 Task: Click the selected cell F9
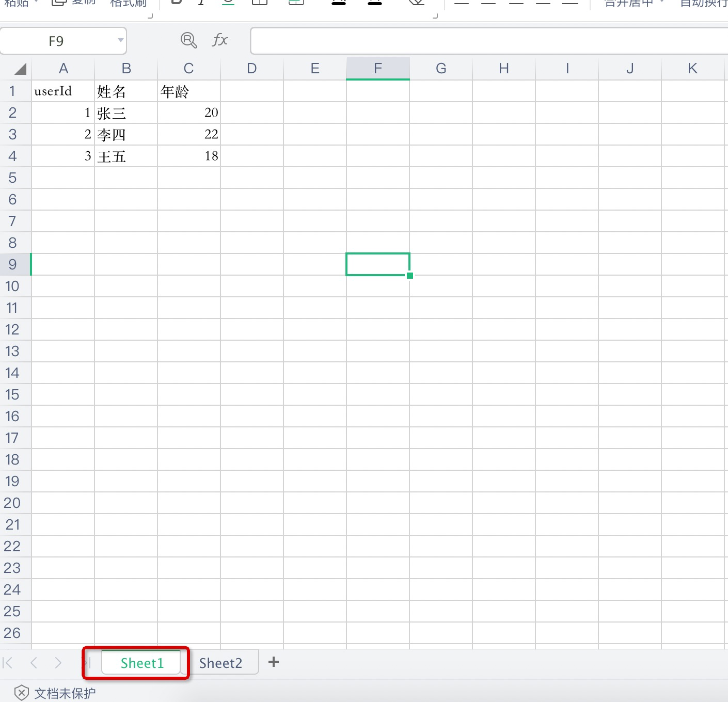pos(378,264)
